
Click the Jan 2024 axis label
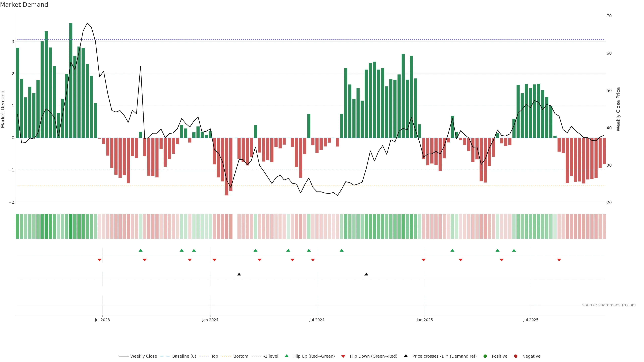click(x=210, y=320)
